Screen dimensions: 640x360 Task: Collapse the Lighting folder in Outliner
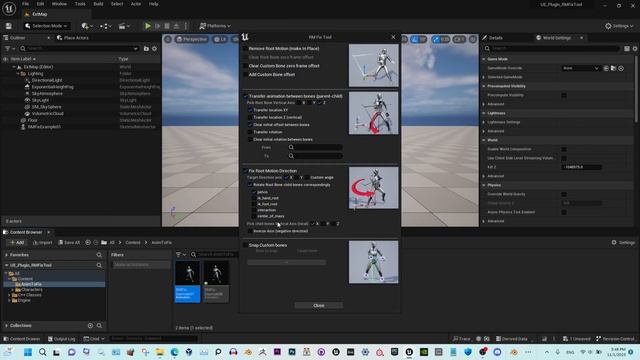pyautogui.click(x=18, y=74)
